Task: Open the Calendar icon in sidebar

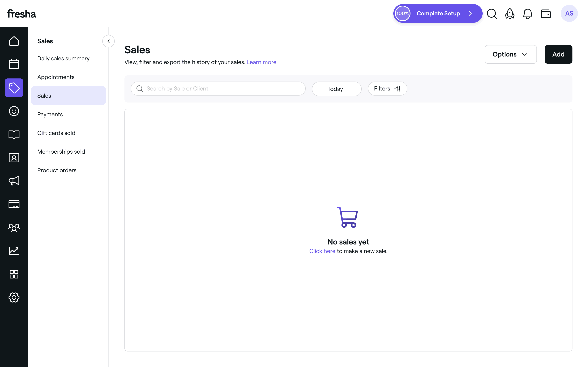Action: (x=14, y=64)
